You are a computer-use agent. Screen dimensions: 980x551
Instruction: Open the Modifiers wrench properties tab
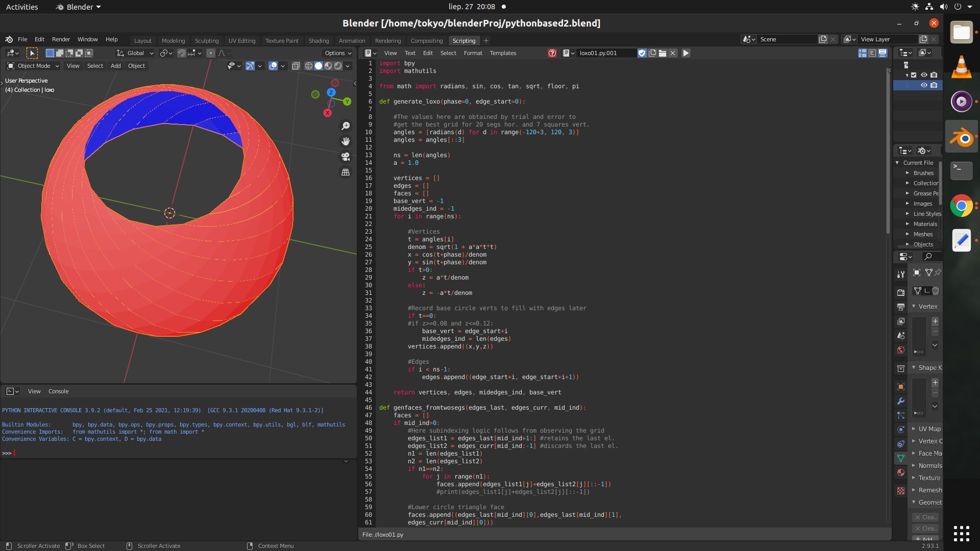tap(901, 401)
